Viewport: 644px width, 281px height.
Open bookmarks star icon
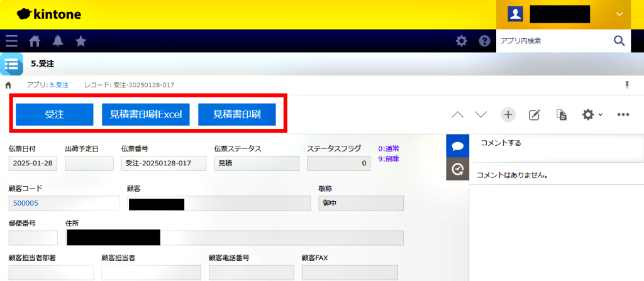tap(81, 41)
